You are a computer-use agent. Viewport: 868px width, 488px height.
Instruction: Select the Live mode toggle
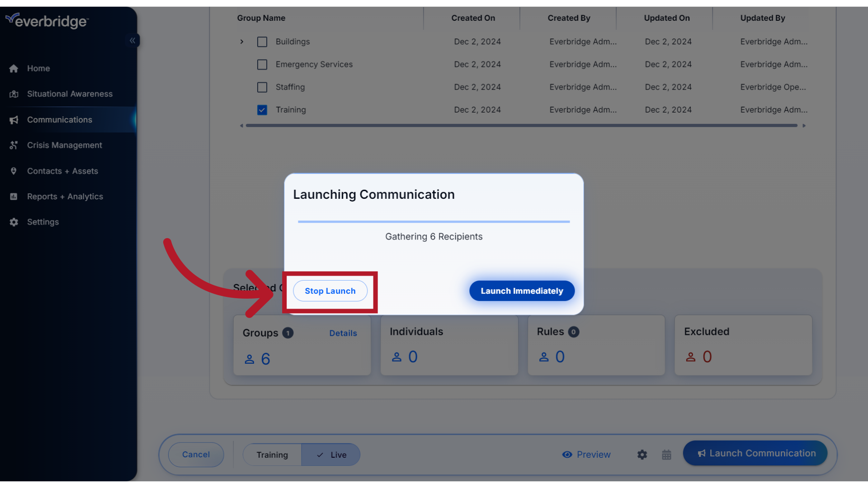coord(331,455)
